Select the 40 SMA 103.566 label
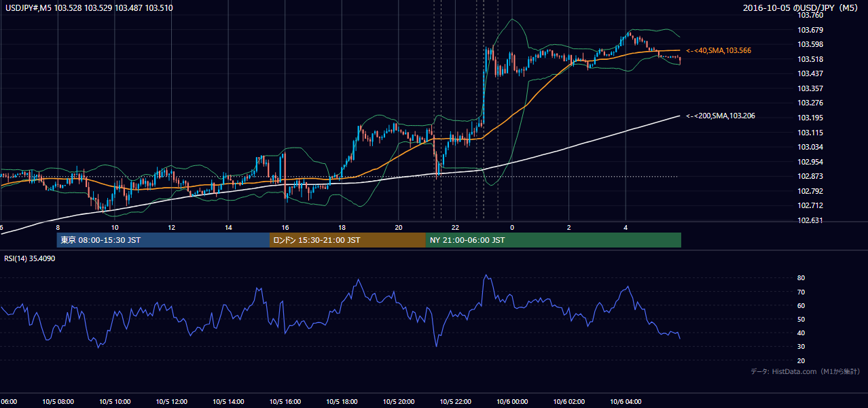This screenshot has height=408, width=868. 719,50
